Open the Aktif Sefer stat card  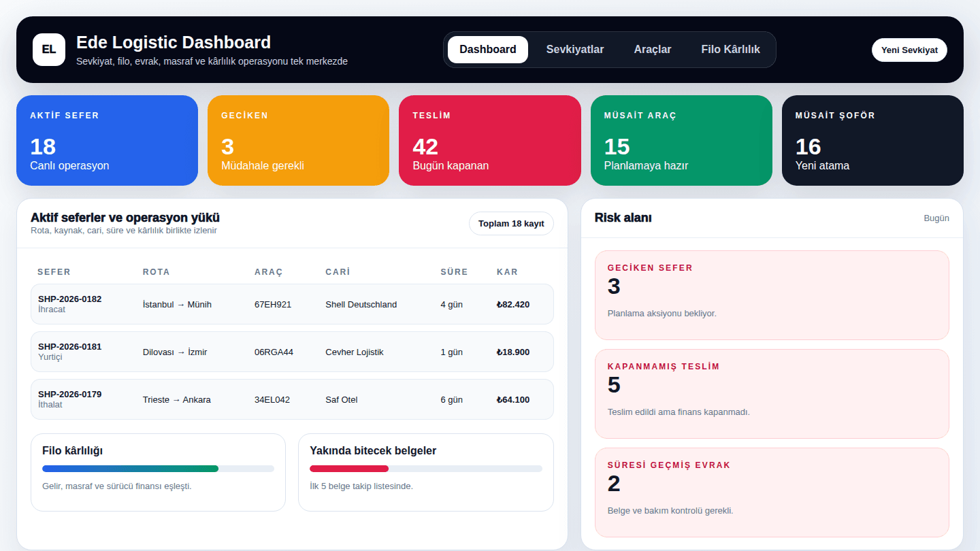(x=107, y=140)
